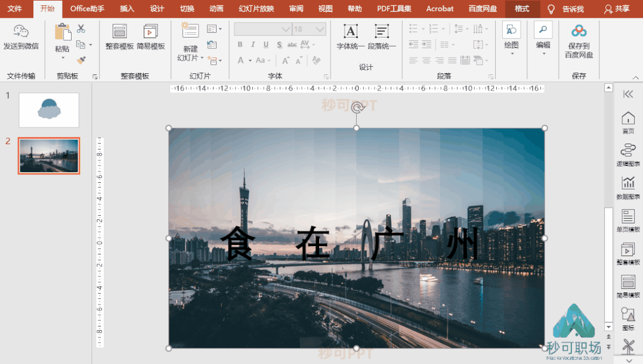
Task: Open the Change Case Aa dropdown
Action: (x=263, y=61)
